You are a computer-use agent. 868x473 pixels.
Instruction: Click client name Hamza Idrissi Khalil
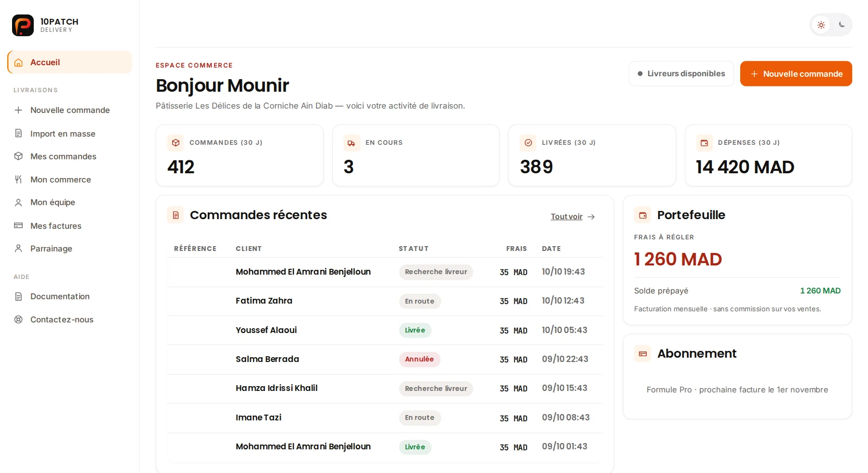click(x=277, y=388)
